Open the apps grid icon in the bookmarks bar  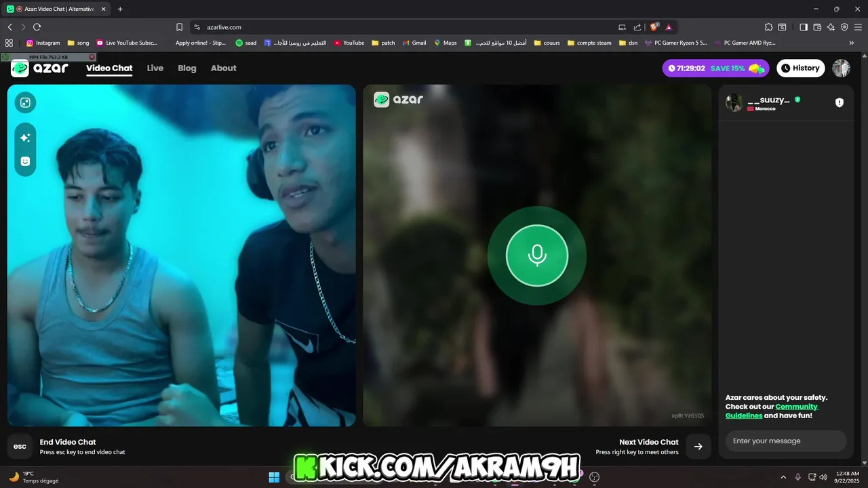9,43
